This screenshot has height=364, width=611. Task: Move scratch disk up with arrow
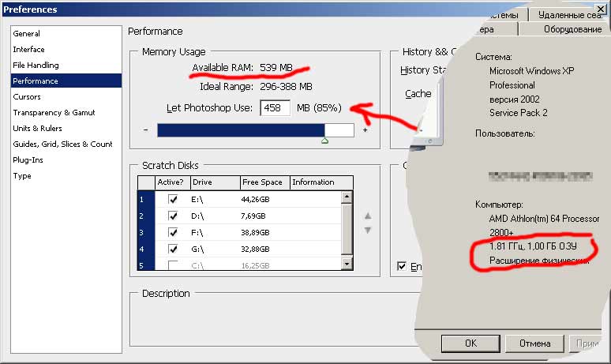point(368,216)
